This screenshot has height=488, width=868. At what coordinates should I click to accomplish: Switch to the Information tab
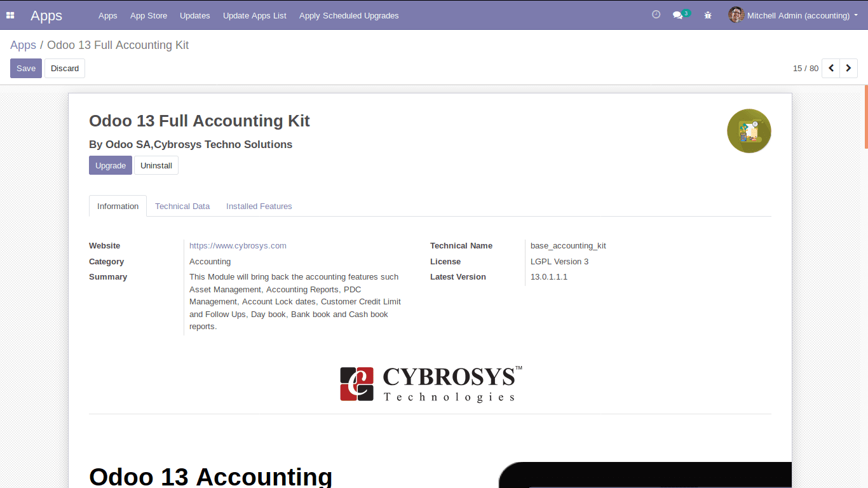(118, 207)
